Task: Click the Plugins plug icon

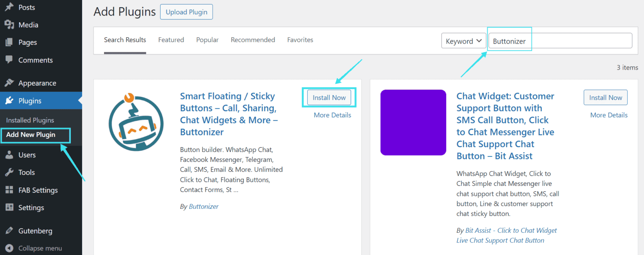Action: pyautogui.click(x=9, y=101)
